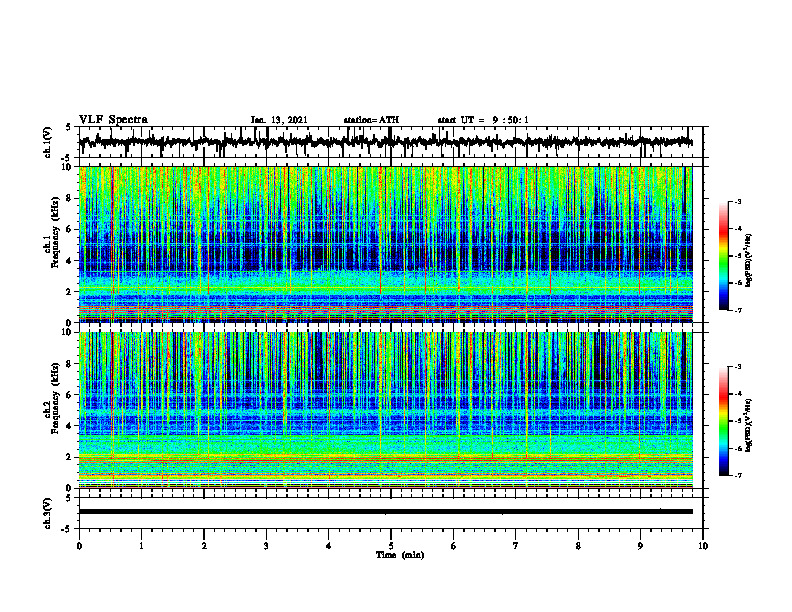Click the "VLF Spectra" plot title
Image resolution: width=792 pixels, height=612 pixels.
(x=113, y=120)
